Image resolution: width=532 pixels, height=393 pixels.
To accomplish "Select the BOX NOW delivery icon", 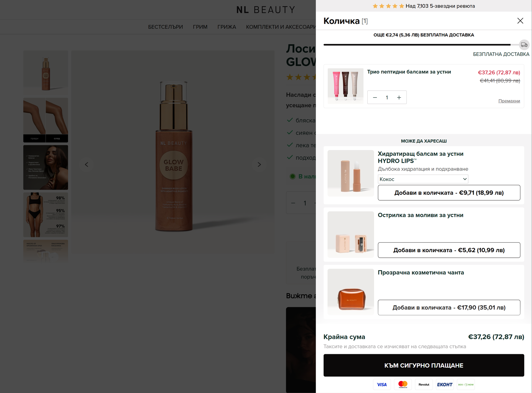I will 466,384.
